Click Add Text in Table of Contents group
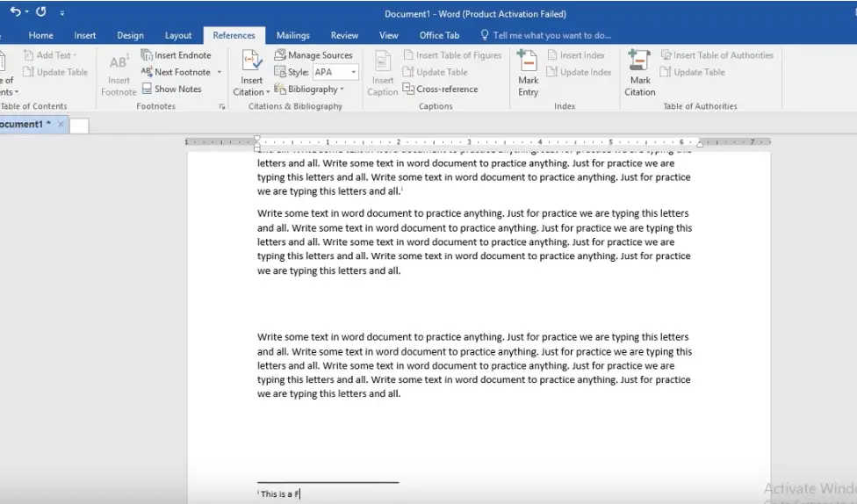Screen dimensions: 857x504 tap(50, 55)
